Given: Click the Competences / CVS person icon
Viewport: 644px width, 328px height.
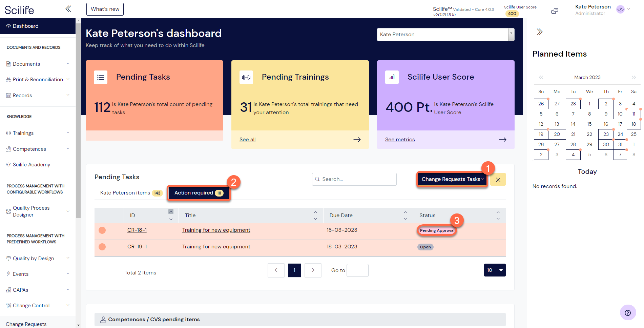Looking at the screenshot, I should coord(103,320).
